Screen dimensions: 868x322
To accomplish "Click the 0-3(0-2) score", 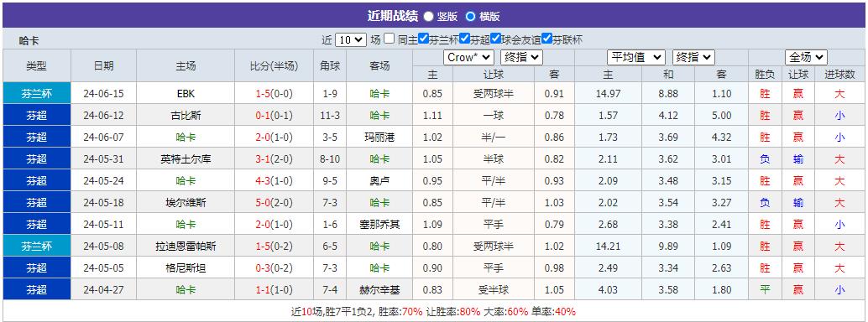I will [274, 267].
